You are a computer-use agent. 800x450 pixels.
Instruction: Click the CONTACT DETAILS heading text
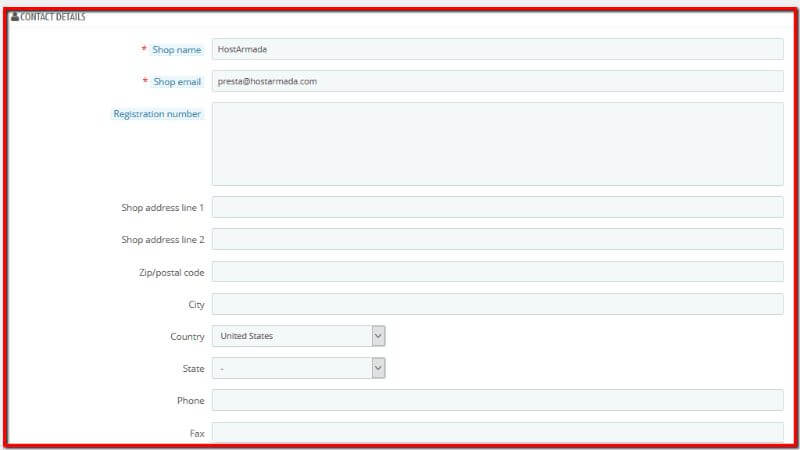pyautogui.click(x=53, y=17)
